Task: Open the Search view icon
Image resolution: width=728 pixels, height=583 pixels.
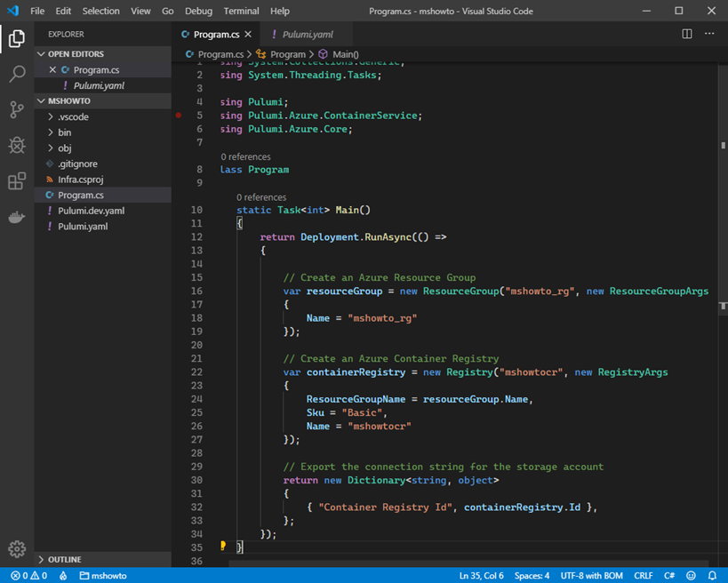Action: click(x=17, y=74)
